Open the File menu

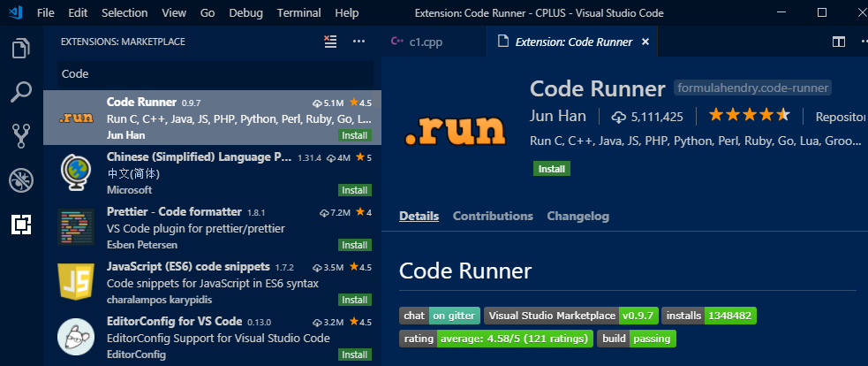point(45,12)
